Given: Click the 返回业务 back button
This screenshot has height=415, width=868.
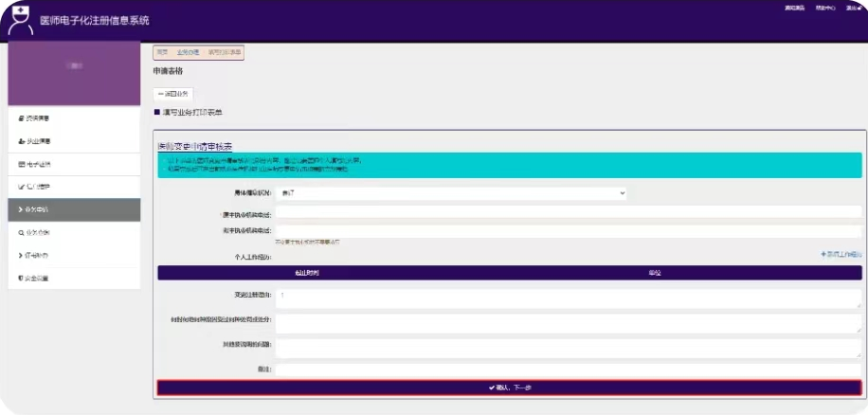Looking at the screenshot, I should click(173, 94).
